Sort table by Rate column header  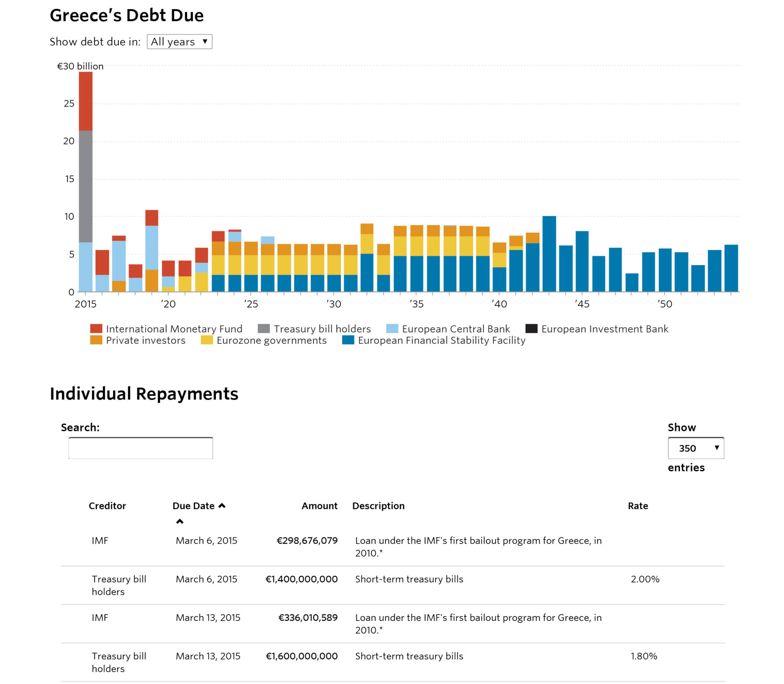pyautogui.click(x=637, y=506)
